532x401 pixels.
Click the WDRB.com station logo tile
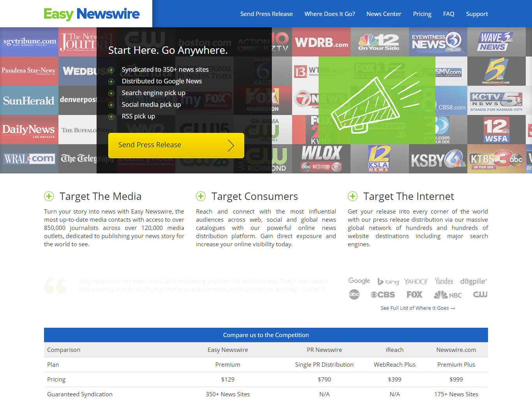point(321,42)
